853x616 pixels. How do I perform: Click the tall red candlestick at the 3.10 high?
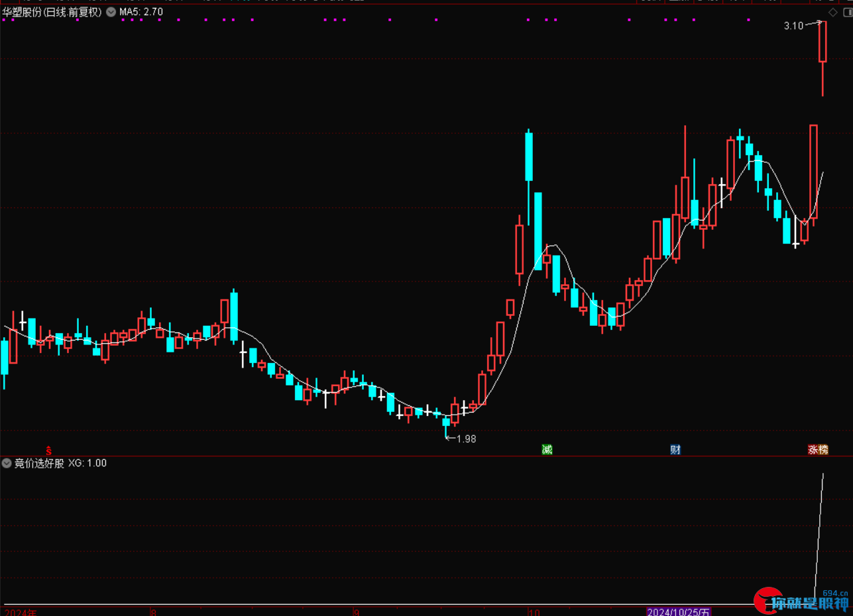click(x=823, y=42)
